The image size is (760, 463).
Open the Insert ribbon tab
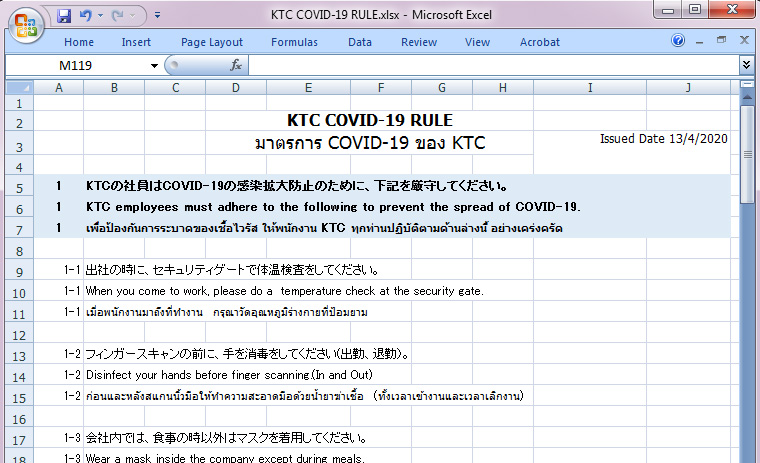136,42
